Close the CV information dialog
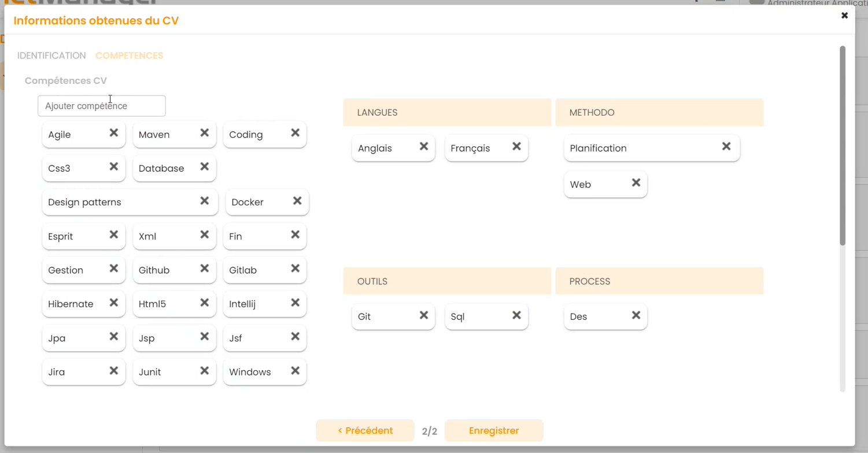This screenshot has height=453, width=868. [844, 16]
